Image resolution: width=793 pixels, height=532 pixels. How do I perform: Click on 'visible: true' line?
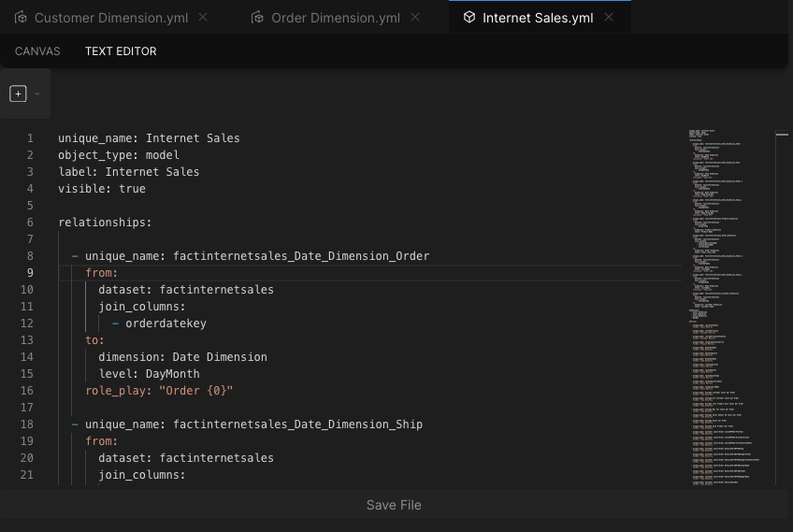(102, 189)
